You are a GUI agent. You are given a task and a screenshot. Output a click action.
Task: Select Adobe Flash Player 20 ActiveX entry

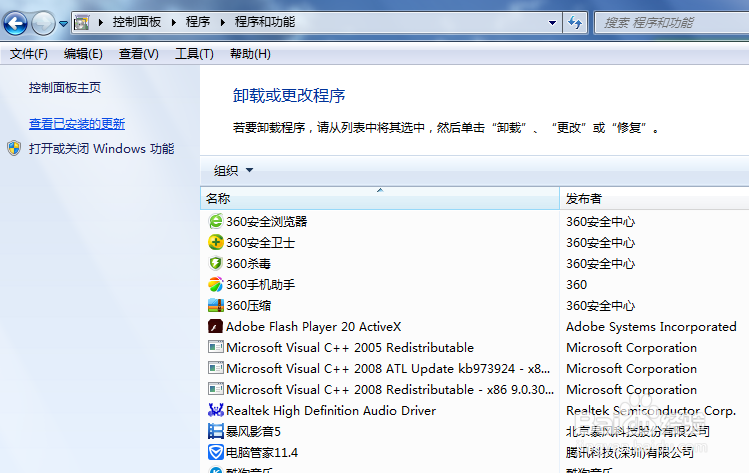[x=313, y=327]
